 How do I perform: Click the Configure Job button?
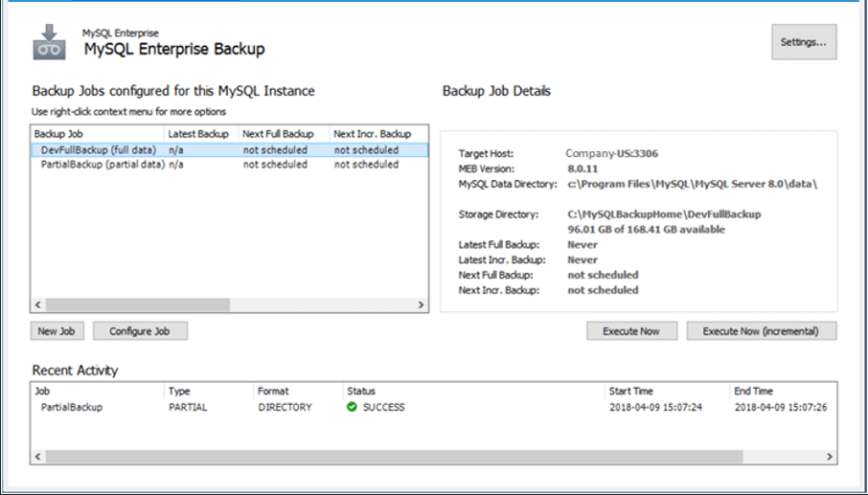[x=140, y=331]
